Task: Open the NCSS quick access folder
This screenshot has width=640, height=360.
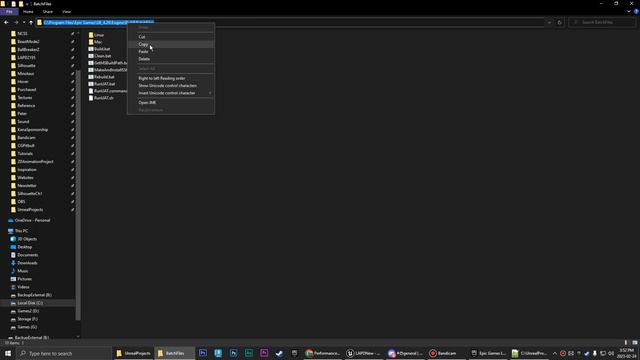Action: click(22, 33)
